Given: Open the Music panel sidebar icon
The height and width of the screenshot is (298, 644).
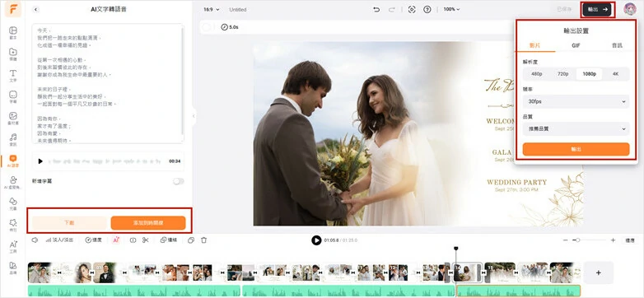Looking at the screenshot, I should click(13, 140).
